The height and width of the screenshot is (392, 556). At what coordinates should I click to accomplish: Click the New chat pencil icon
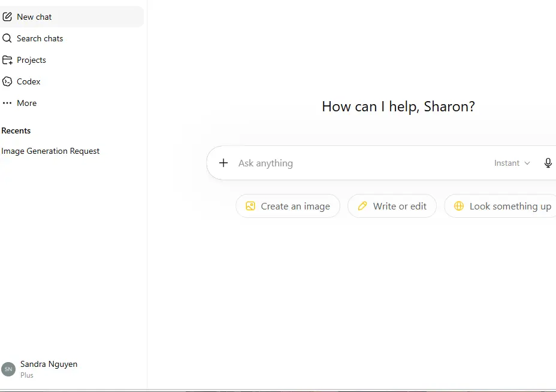(x=7, y=17)
